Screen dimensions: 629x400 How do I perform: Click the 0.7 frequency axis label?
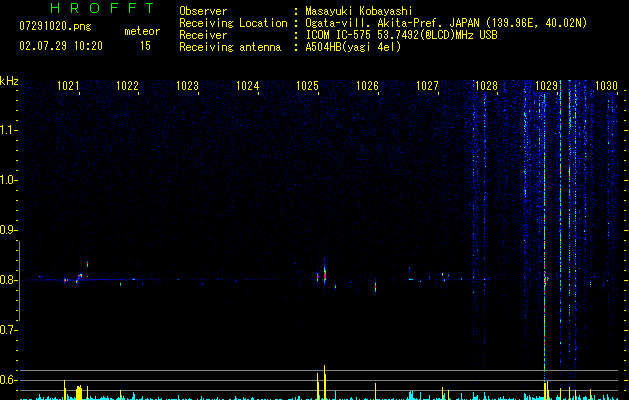[8, 330]
